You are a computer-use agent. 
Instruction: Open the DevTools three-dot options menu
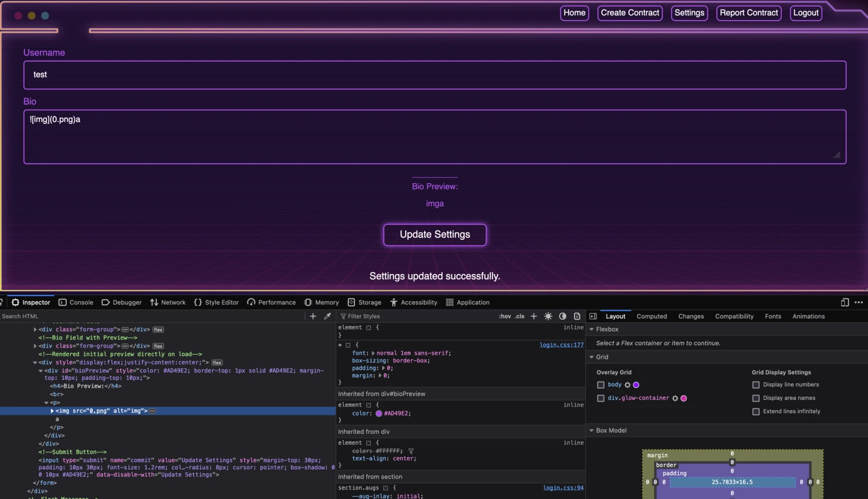pos(858,303)
